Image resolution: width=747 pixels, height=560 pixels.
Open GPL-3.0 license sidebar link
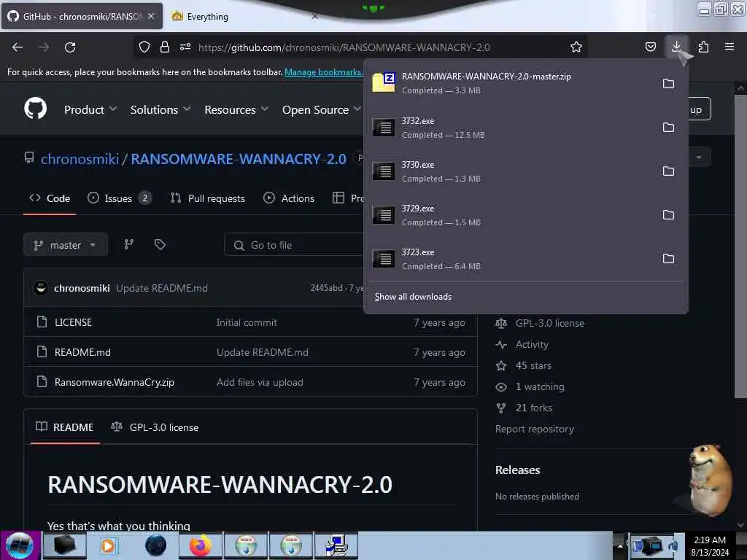point(549,323)
